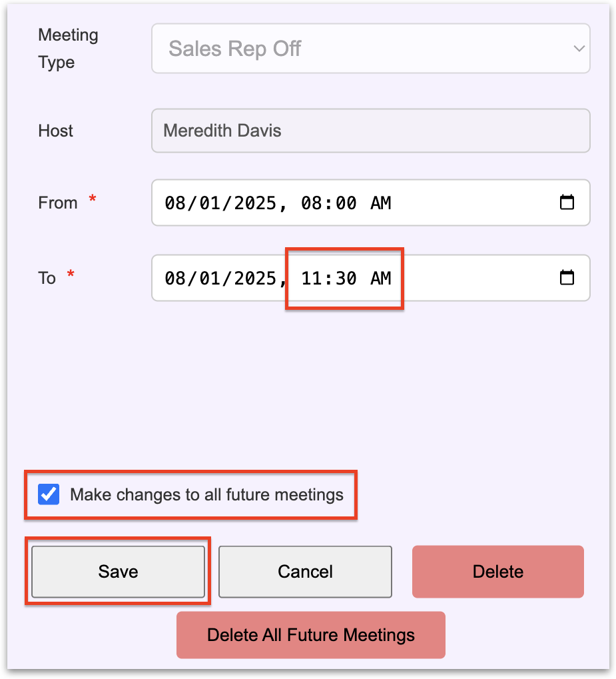The height and width of the screenshot is (679, 616).
Task: Click the Host field with Meredith Davis
Action: coord(370,131)
